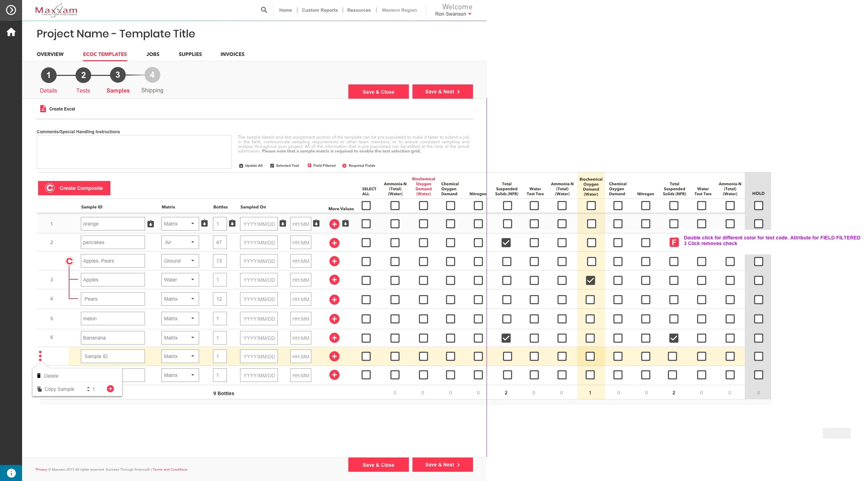The width and height of the screenshot is (868, 481).
Task: Open the Ground matrix dropdown for Apples, Pears
Action: click(x=180, y=261)
